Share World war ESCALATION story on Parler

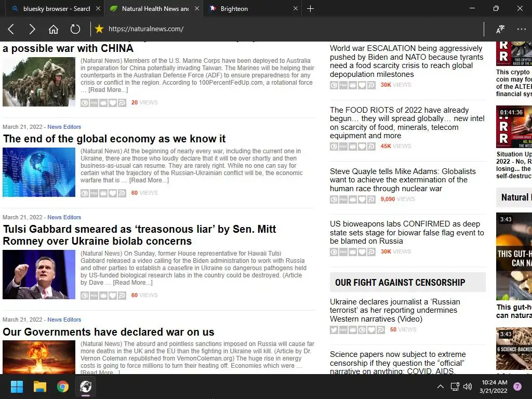371,85
